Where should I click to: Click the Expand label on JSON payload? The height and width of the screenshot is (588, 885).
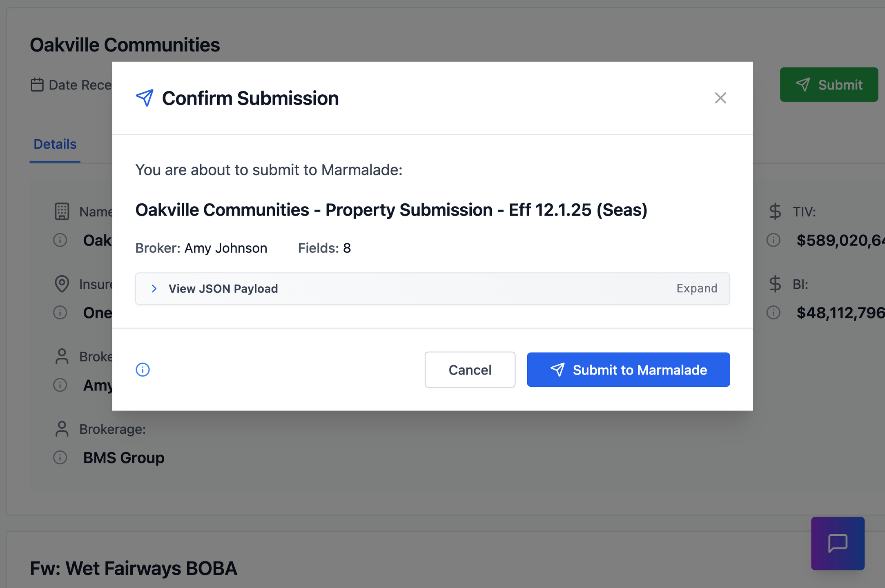click(697, 288)
